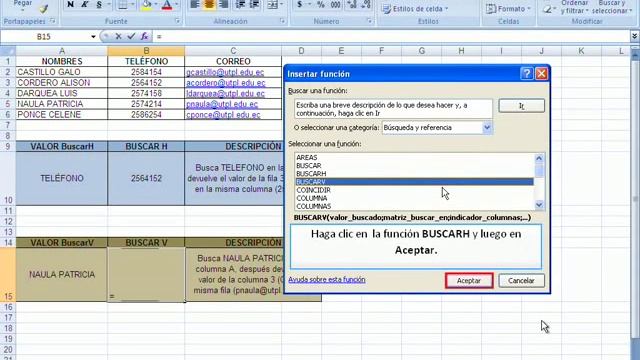Apply cell borders icon
Image resolution: width=640 pixels, height=360 pixels.
click(123, 4)
